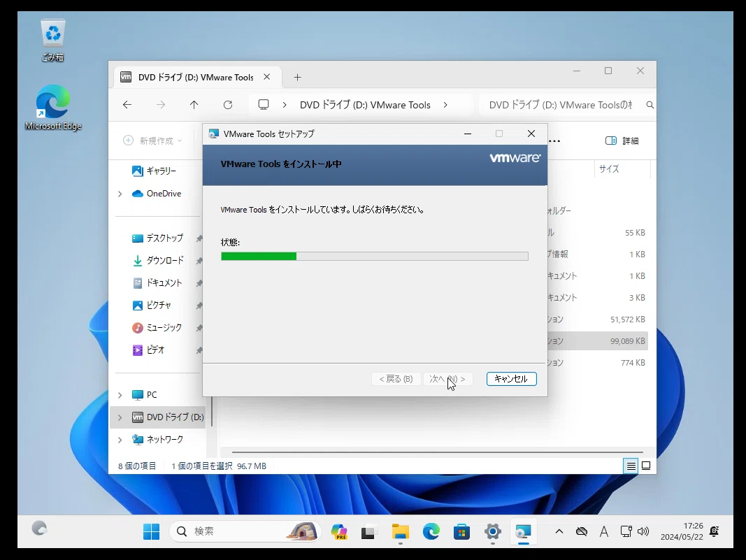The width and height of the screenshot is (746, 560).
Task: Minimize the VMware Tools セットアップ dialog
Action: pos(468,134)
